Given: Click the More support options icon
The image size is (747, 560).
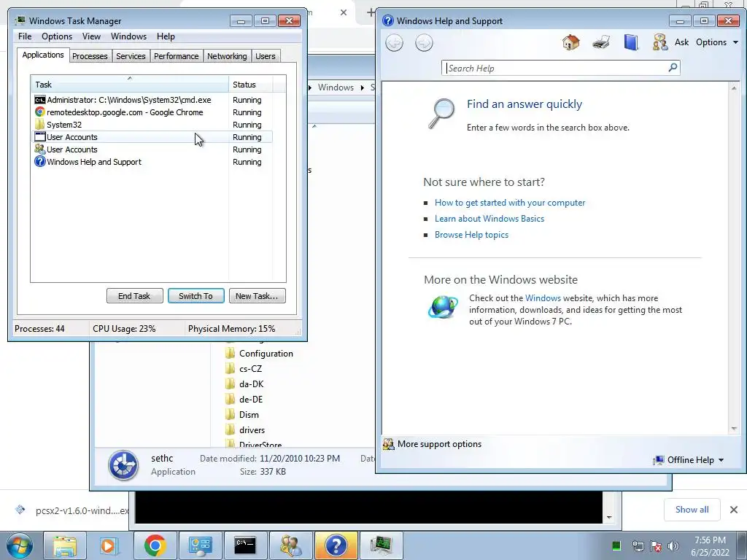Looking at the screenshot, I should coord(389,444).
